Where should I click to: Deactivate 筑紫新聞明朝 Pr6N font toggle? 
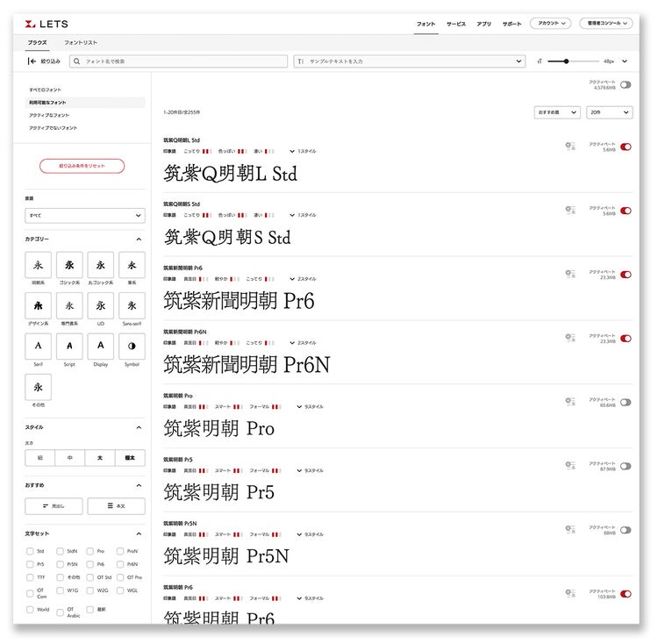pyautogui.click(x=626, y=338)
